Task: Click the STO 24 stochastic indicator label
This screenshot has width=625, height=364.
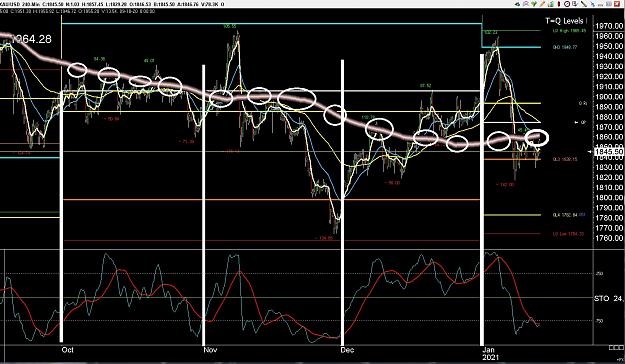Action: click(609, 298)
